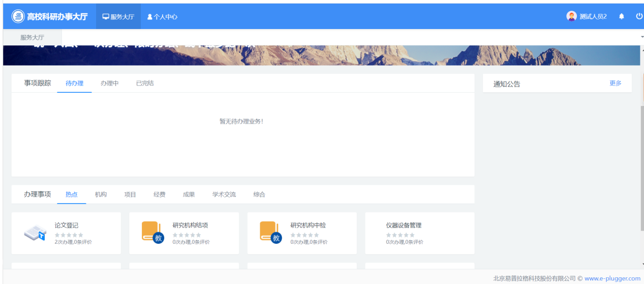Viewport: 644px width, 284px height.
Task: Click the power logout icon
Action: click(639, 16)
